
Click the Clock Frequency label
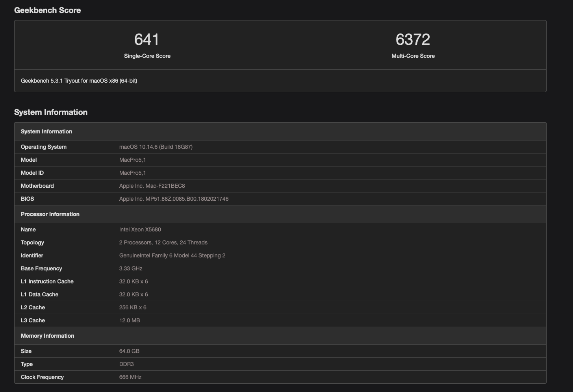pos(42,377)
